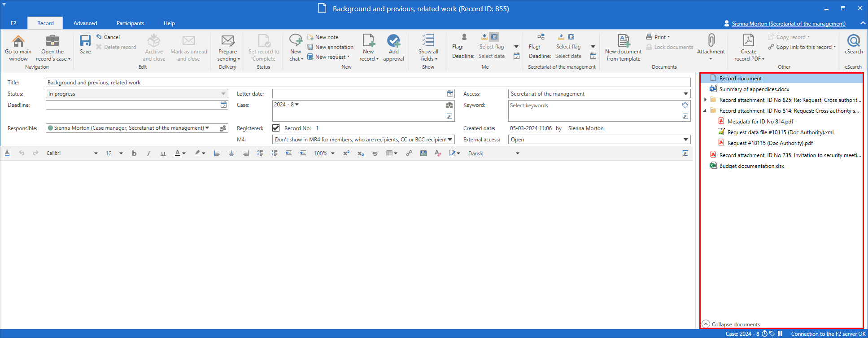Screen dimensions: 868x338
Task: Open the 100% zoom dropdown
Action: [333, 154]
